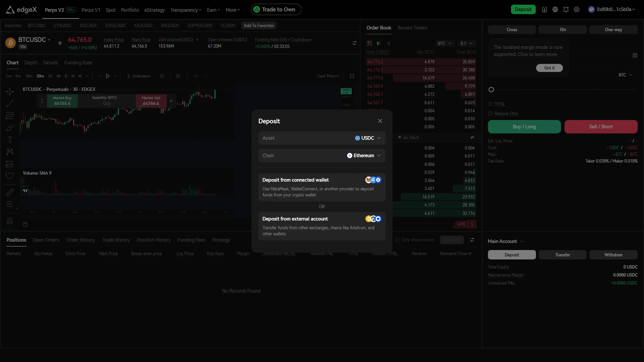The height and width of the screenshot is (362, 644).
Task: Open the candlestick chart type icon
Action: [108, 76]
